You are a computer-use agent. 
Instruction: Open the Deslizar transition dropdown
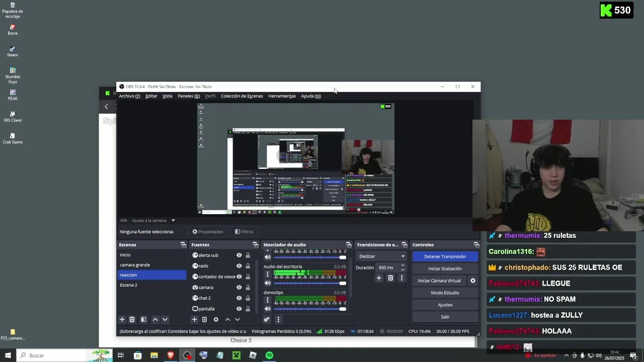381,256
